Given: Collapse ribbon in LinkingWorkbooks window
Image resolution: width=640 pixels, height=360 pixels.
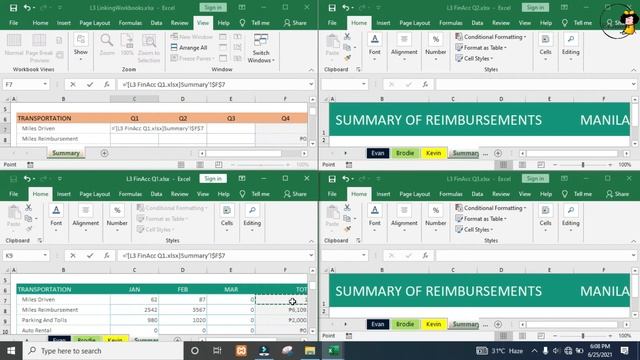Looking at the screenshot, I should pos(311,70).
